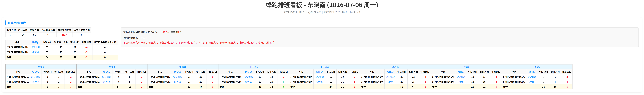Click the -4 缺口 for 1队 in 晚高峰

(425, 77)
